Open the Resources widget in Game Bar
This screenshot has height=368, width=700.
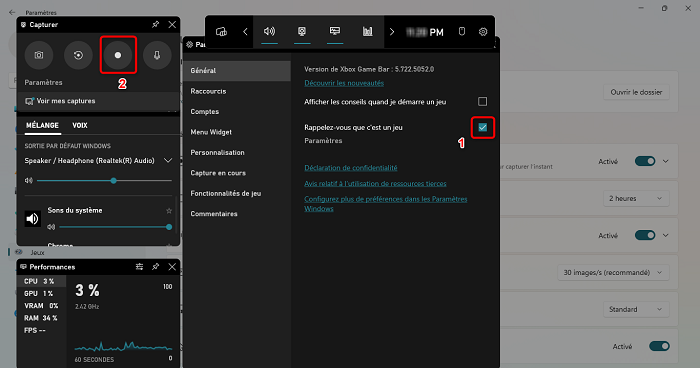pyautogui.click(x=367, y=31)
